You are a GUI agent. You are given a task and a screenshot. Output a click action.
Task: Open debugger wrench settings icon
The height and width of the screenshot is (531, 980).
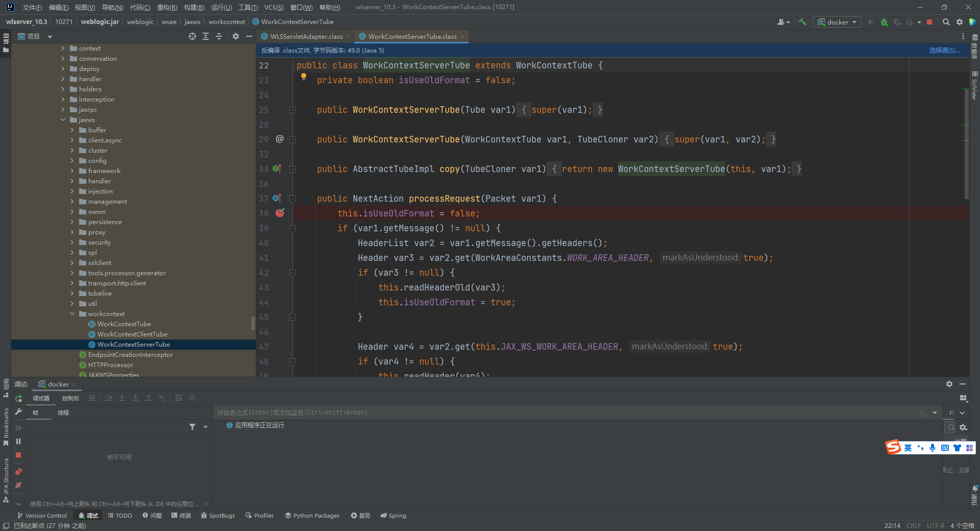point(18,412)
